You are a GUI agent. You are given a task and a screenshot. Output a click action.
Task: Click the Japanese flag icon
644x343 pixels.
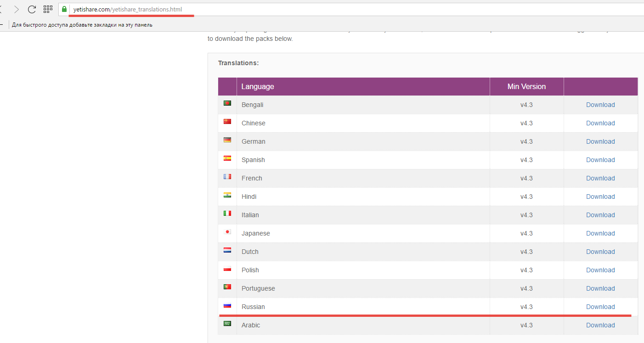click(227, 232)
